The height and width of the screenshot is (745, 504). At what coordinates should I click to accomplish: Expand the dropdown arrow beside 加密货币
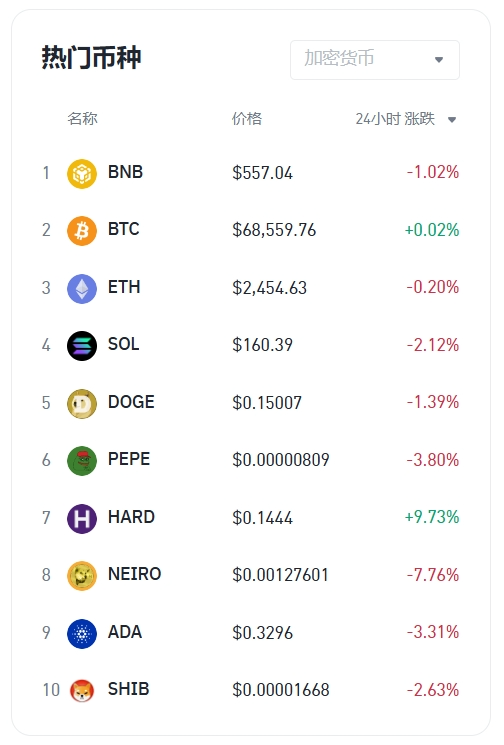click(x=439, y=60)
